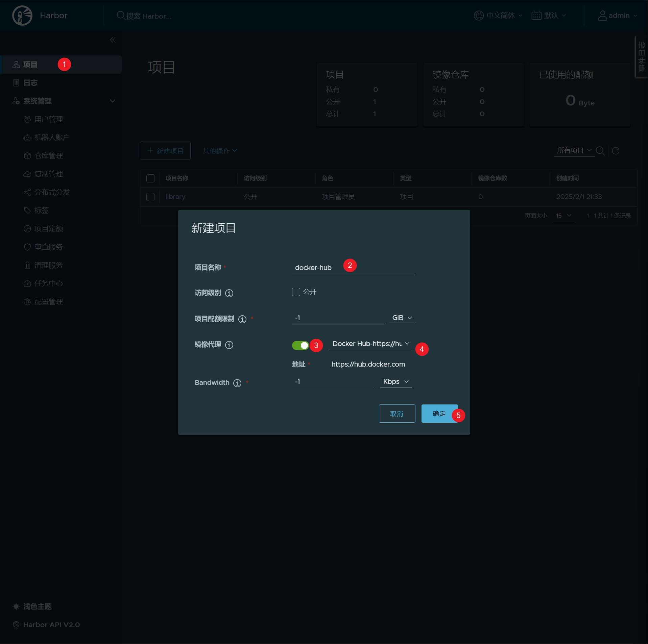
Task: Click the info icon beside 访问级别
Action: (229, 293)
